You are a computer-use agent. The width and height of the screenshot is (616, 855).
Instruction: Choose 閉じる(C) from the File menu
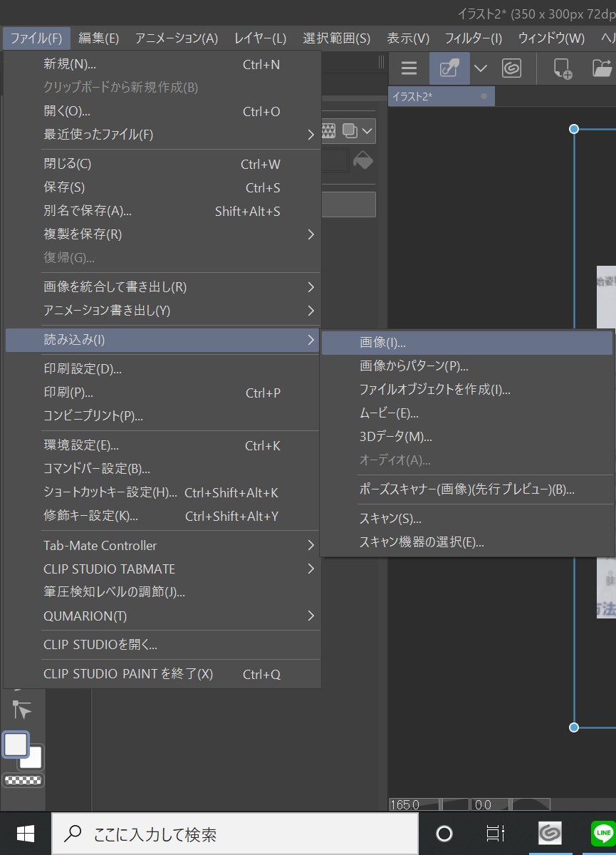click(x=162, y=164)
